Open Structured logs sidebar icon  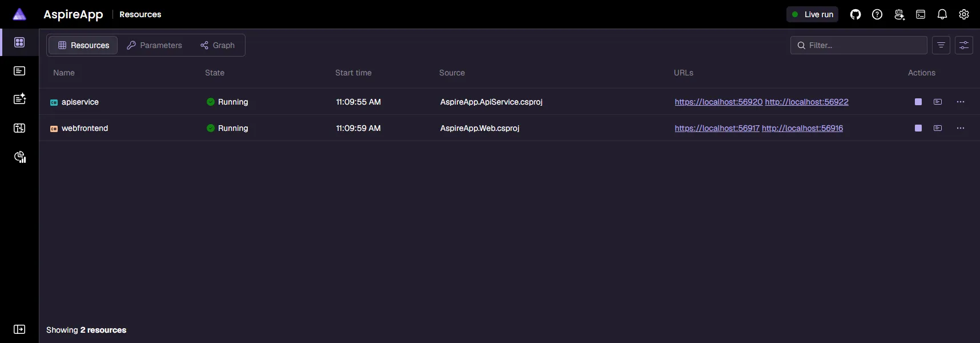[x=19, y=99]
